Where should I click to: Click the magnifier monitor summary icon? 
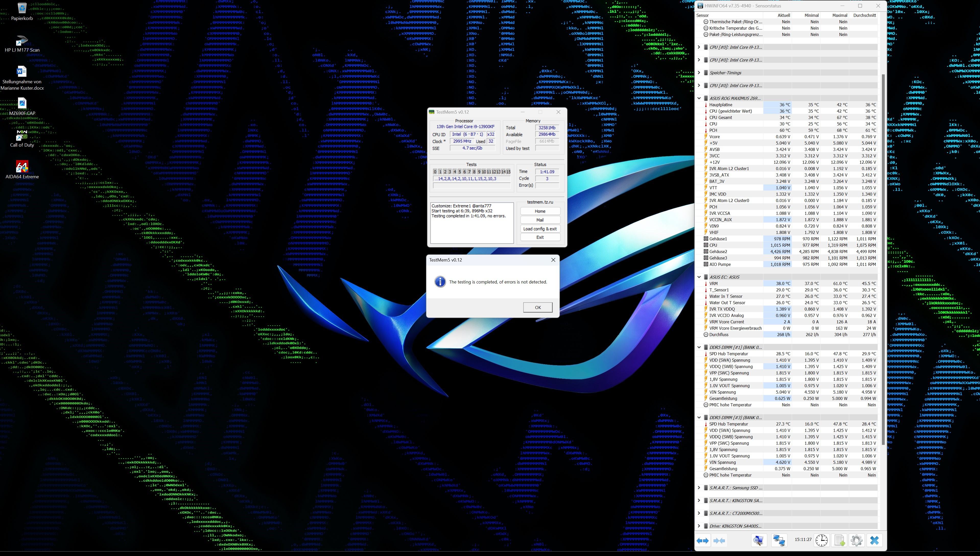click(759, 541)
